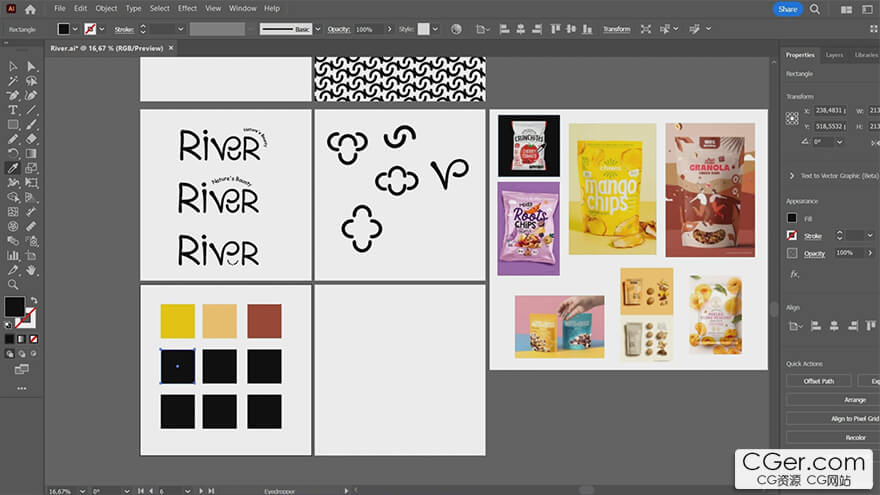
Task: Open the zoom level dropdown in status bar
Action: 82,491
